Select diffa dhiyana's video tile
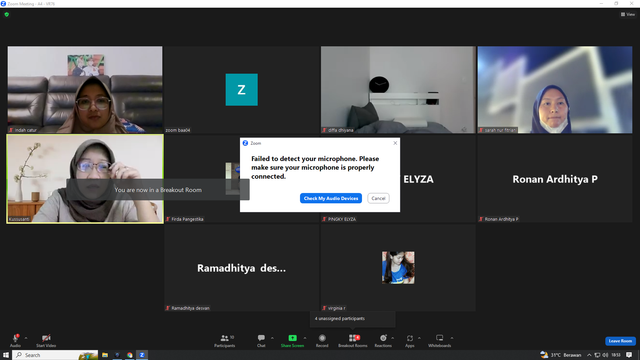Image resolution: width=640 pixels, height=360 pixels. pyautogui.click(x=398, y=89)
